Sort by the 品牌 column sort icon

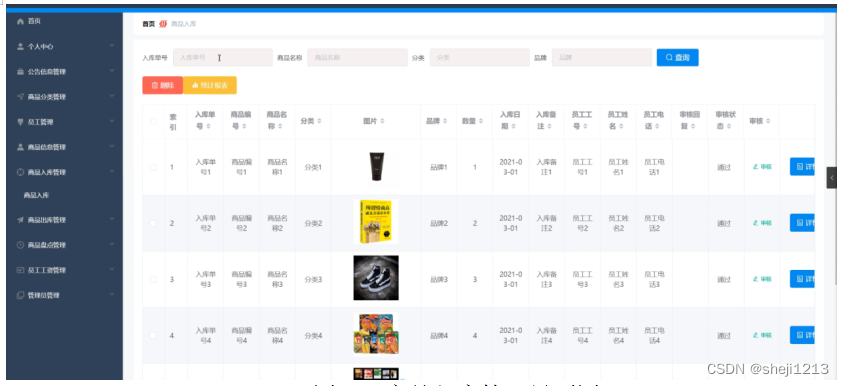pyautogui.click(x=445, y=122)
